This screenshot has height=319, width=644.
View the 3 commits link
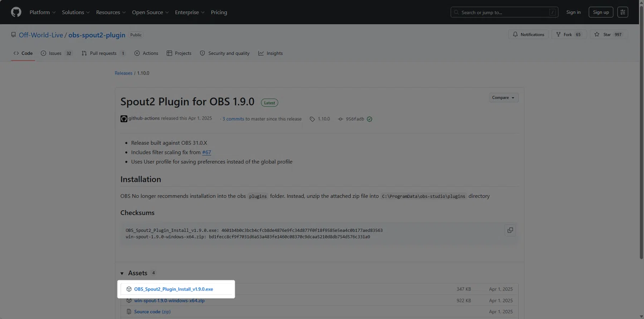point(233,119)
